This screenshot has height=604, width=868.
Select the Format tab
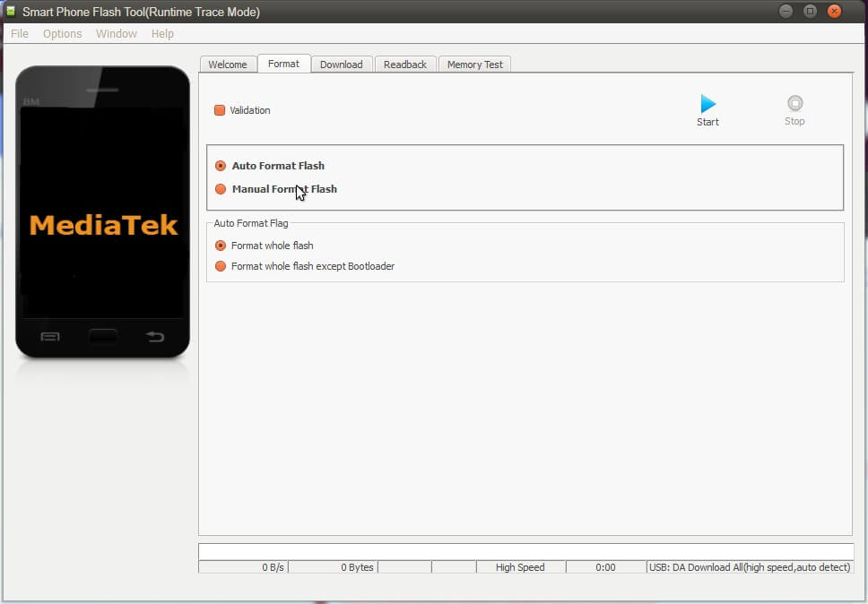(x=283, y=64)
